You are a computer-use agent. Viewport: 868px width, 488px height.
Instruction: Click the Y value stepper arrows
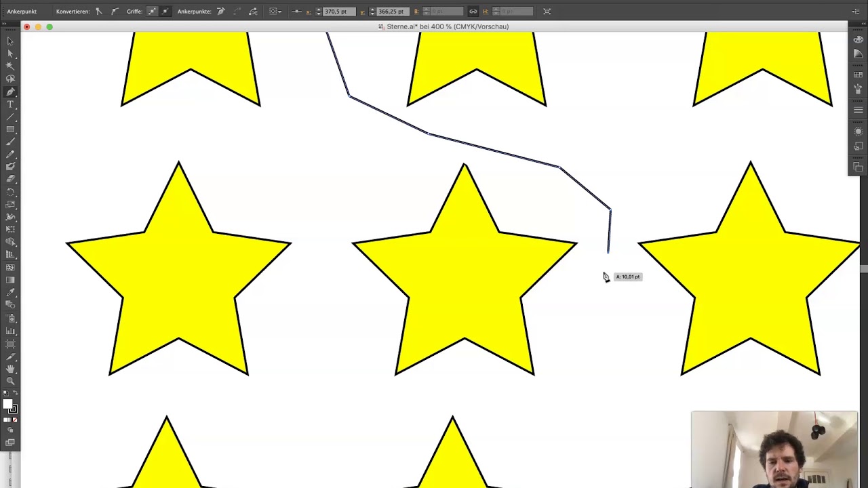(x=372, y=12)
